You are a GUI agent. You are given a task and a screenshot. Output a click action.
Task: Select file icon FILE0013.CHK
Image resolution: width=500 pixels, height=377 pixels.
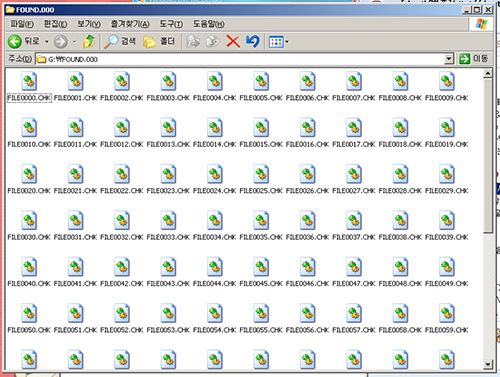[x=168, y=128]
